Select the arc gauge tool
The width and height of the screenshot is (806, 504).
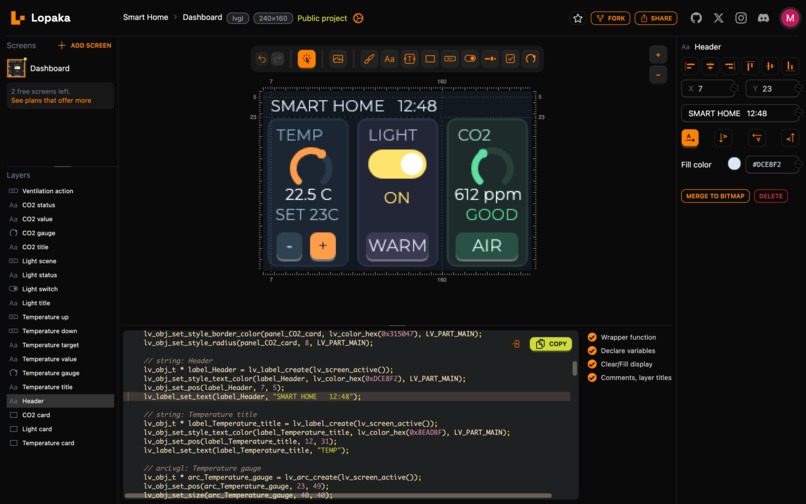point(530,59)
